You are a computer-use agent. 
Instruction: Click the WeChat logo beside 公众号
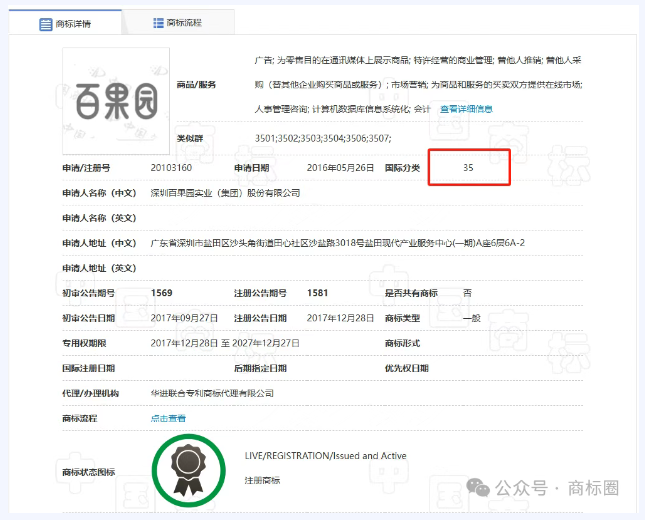(x=483, y=488)
